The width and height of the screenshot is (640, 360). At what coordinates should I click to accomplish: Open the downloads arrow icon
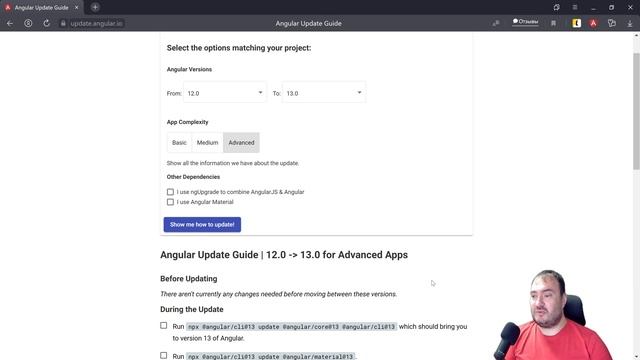point(630,24)
